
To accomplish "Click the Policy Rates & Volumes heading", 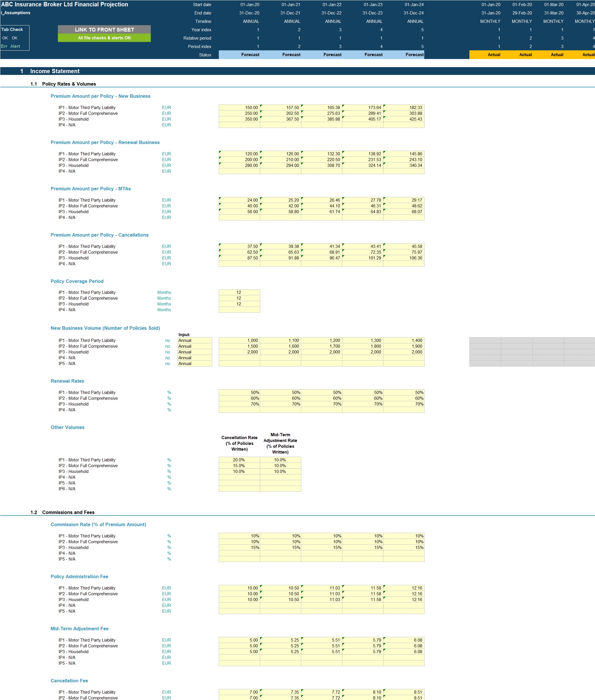I will coord(69,84).
